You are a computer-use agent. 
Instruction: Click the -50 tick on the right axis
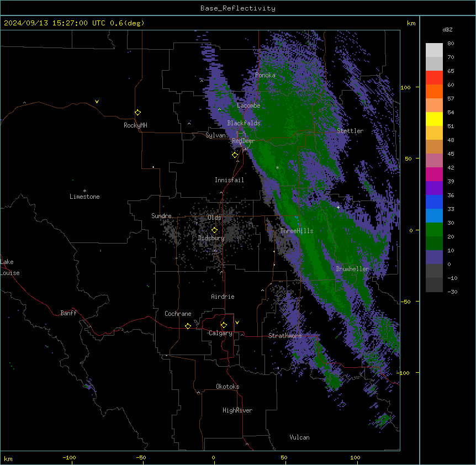click(405, 302)
